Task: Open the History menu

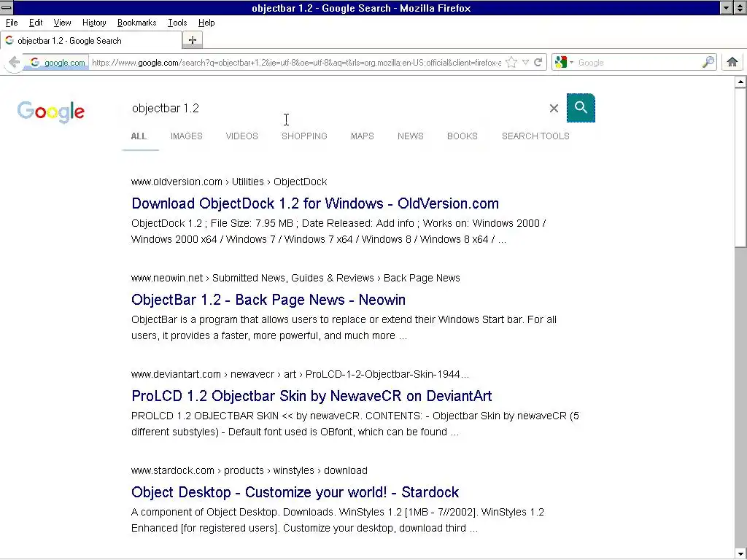Action: point(94,23)
